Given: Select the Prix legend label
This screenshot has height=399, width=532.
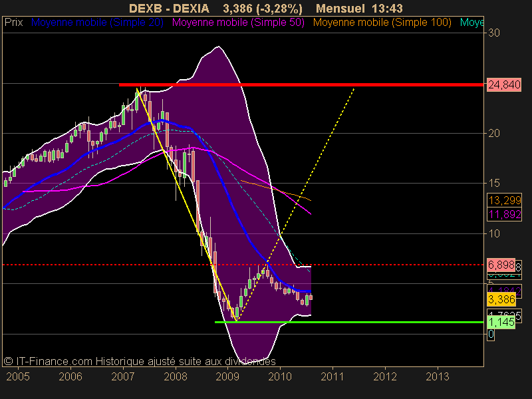Looking at the screenshot, I should pyautogui.click(x=13, y=23).
